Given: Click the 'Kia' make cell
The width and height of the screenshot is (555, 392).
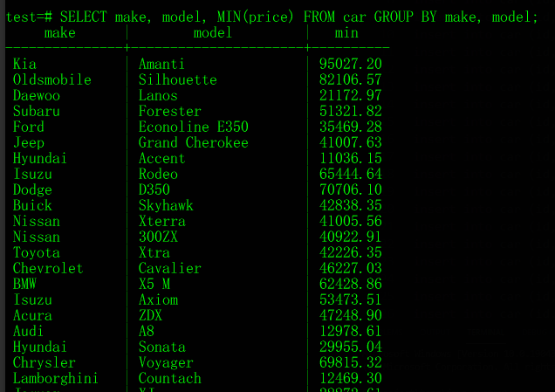Looking at the screenshot, I should (x=24, y=64).
